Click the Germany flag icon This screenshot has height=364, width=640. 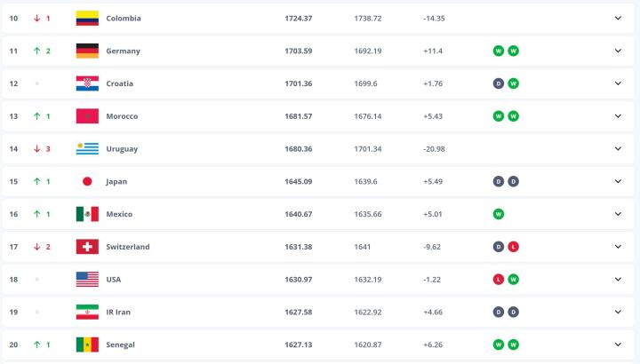(x=87, y=51)
